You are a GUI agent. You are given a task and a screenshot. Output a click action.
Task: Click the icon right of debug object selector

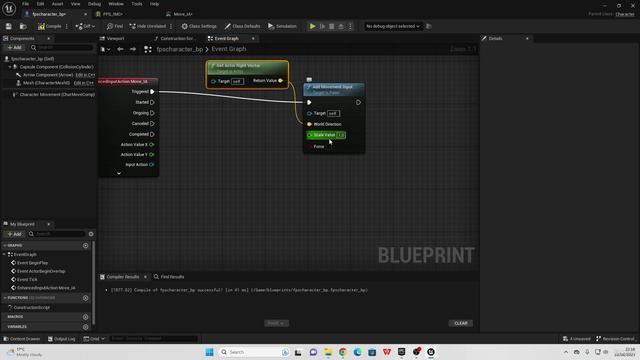tap(429, 26)
